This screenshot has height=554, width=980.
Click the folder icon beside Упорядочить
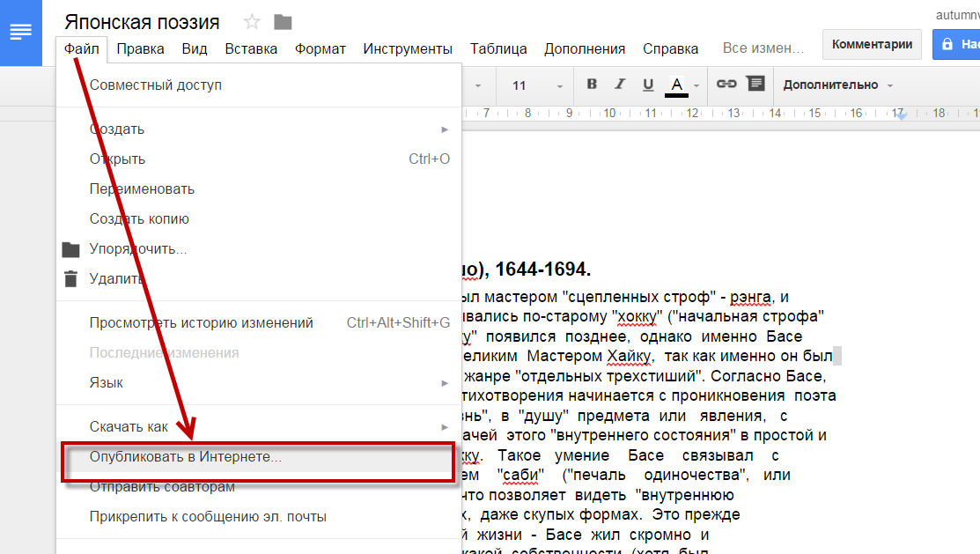tap(70, 249)
